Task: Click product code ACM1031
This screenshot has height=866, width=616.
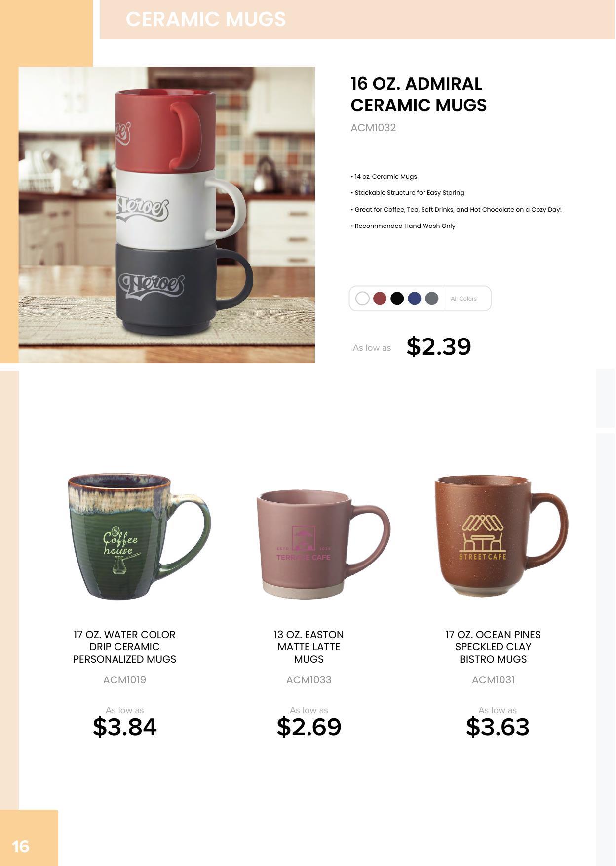Action: (493, 680)
